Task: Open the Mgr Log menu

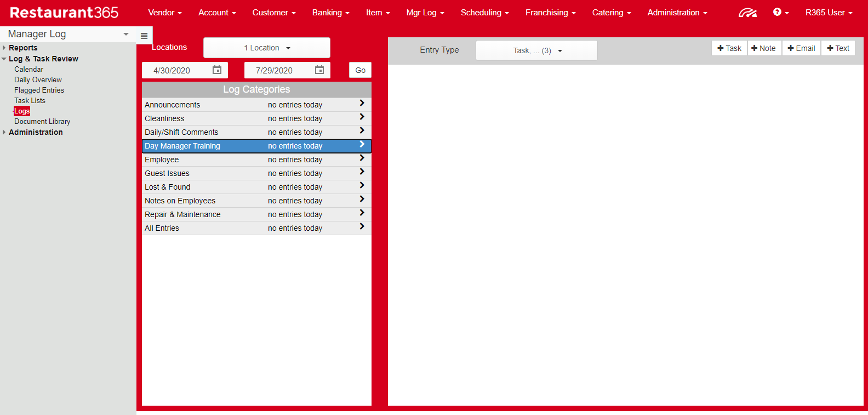Action: (425, 13)
